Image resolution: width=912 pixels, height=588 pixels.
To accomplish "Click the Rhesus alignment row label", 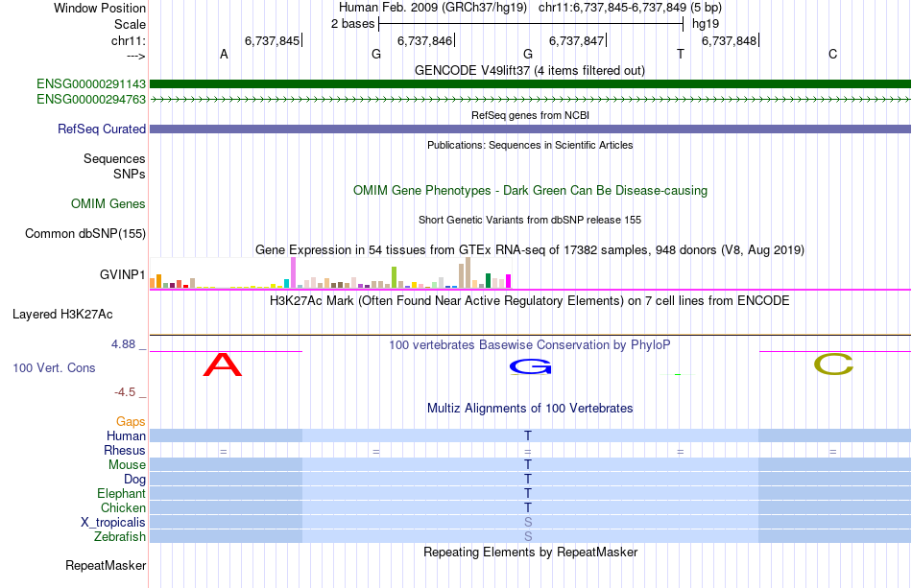I will point(125,450).
